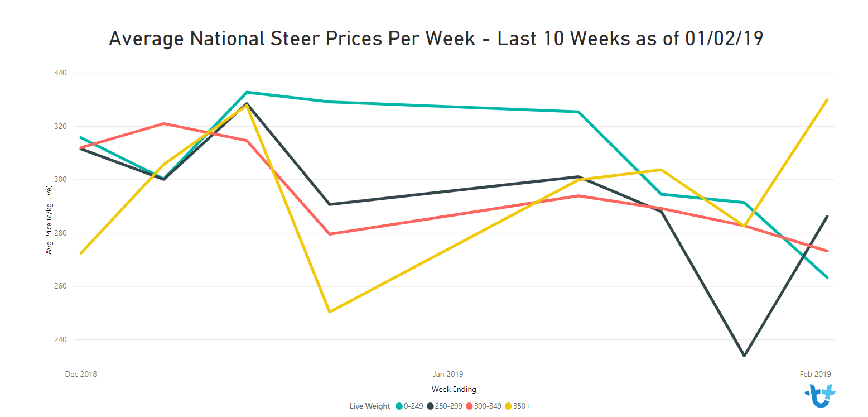Click the dark 250-299 legend dot
The height and width of the screenshot is (417, 868).
pyautogui.click(x=431, y=406)
